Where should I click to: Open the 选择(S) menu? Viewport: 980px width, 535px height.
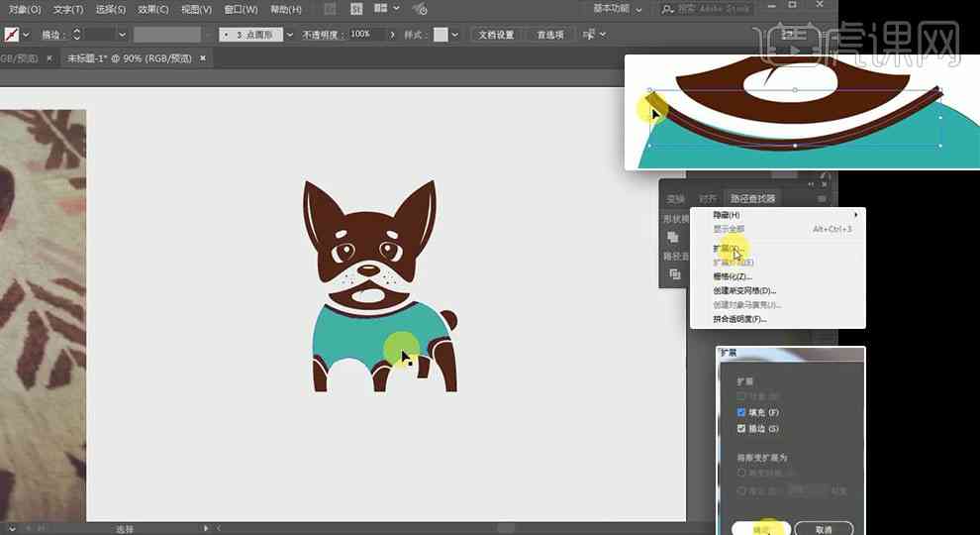111,9
